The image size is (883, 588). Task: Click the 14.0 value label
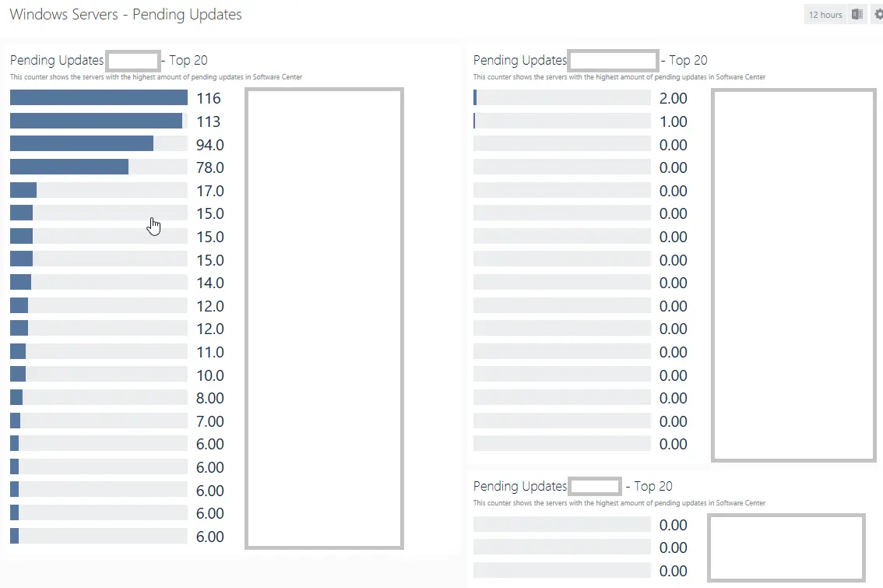coord(210,283)
